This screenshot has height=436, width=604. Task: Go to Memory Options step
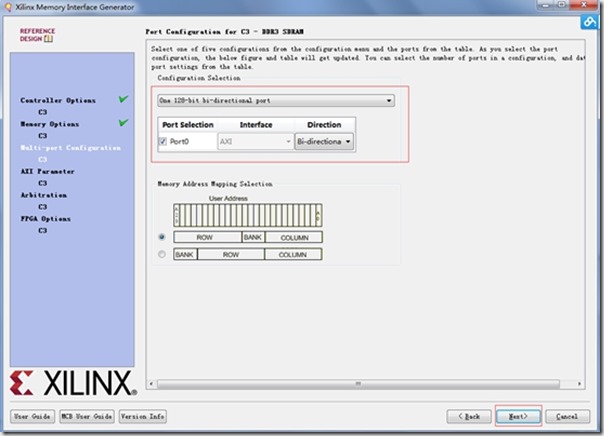tap(50, 124)
